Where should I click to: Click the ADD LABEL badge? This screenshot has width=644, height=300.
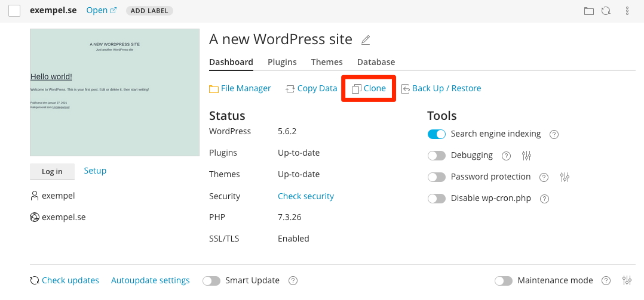pyautogui.click(x=149, y=11)
